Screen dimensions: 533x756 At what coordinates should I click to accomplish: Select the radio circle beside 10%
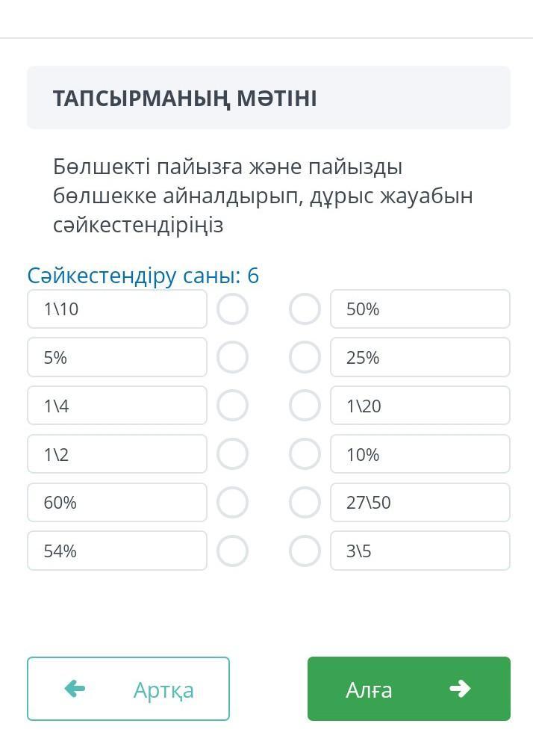305,454
